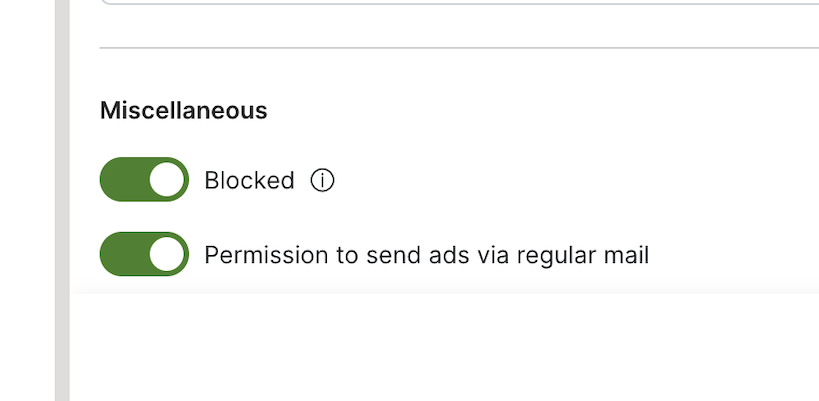This screenshot has width=819, height=401.
Task: Open help details via the circled i icon
Action: point(322,181)
